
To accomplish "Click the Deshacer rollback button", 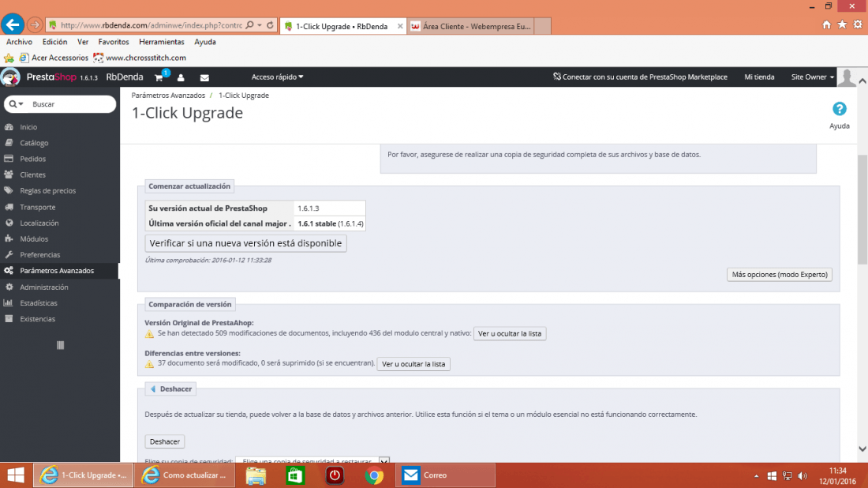I will [x=164, y=441].
